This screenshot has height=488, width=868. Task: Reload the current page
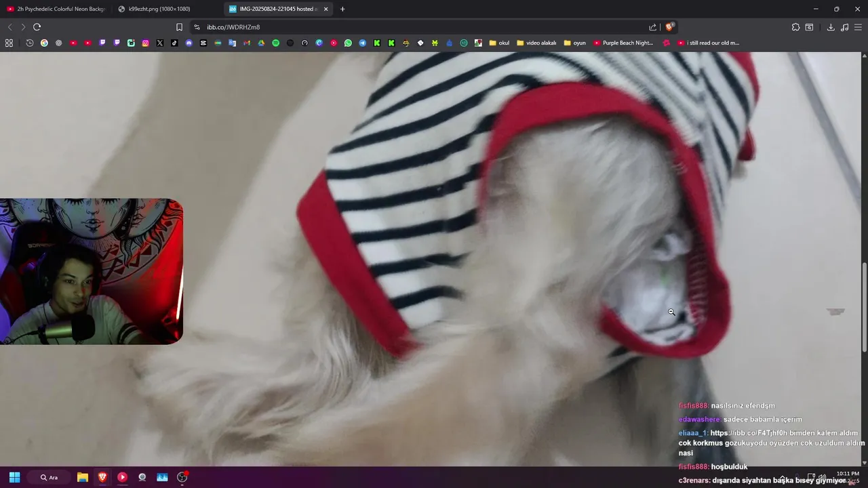37,27
